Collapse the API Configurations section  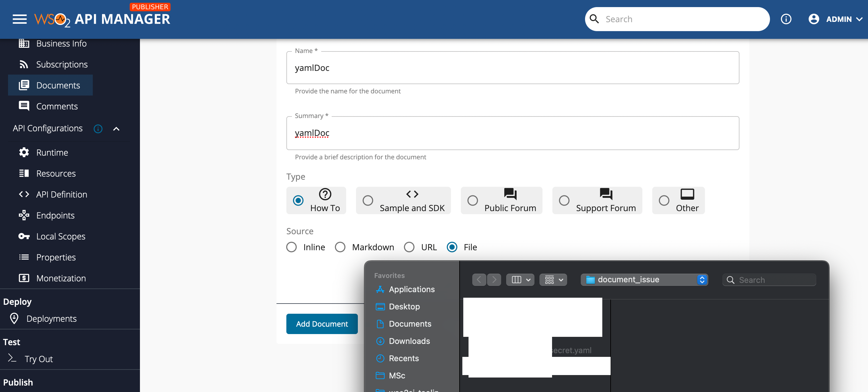click(x=116, y=129)
